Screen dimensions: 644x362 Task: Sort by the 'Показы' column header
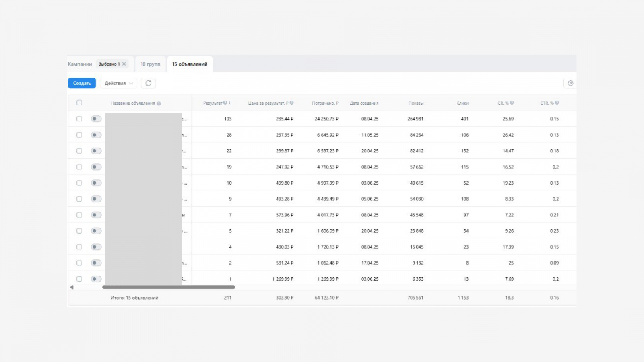click(416, 103)
